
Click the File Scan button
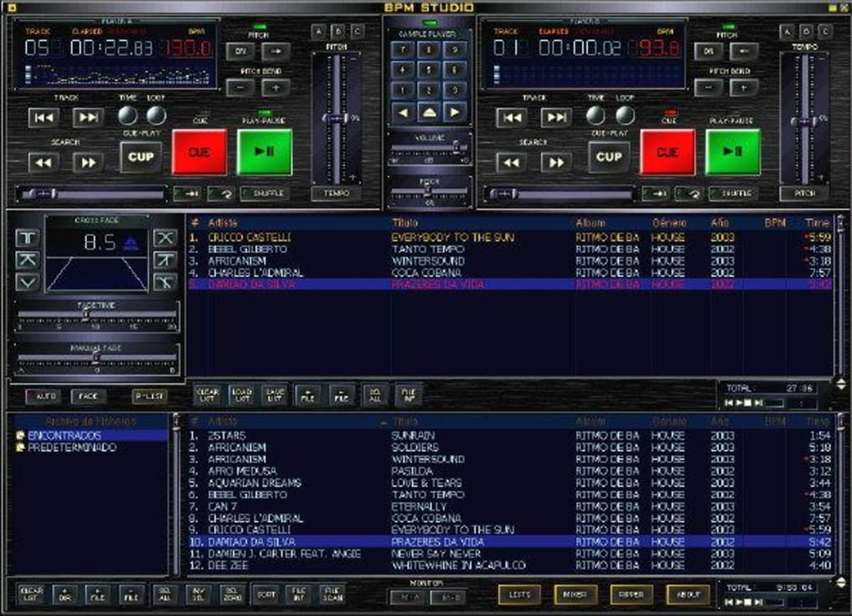pyautogui.click(x=331, y=594)
